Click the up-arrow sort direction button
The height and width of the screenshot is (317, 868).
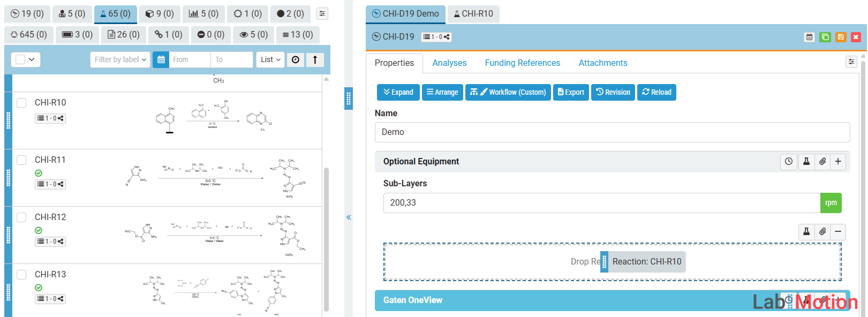315,59
